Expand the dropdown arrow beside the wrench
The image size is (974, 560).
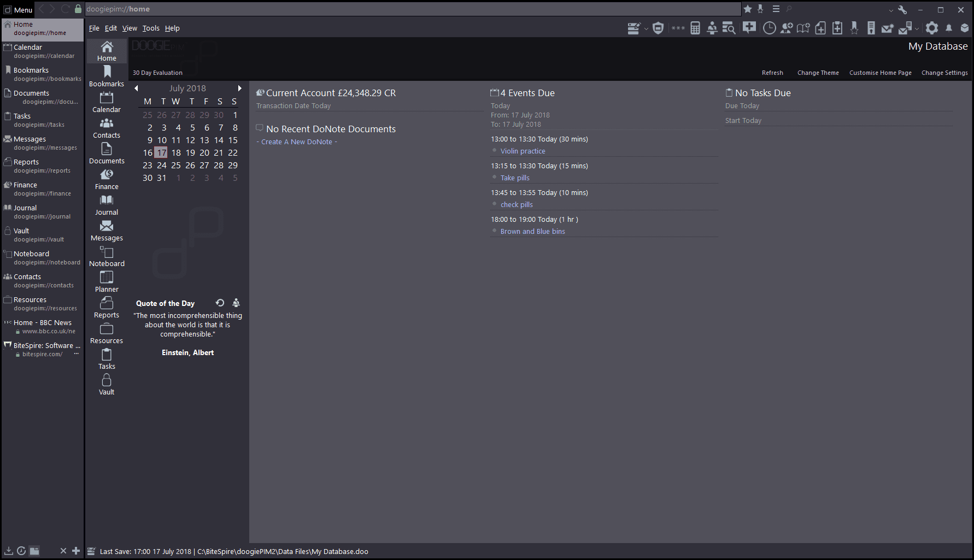[x=891, y=10]
